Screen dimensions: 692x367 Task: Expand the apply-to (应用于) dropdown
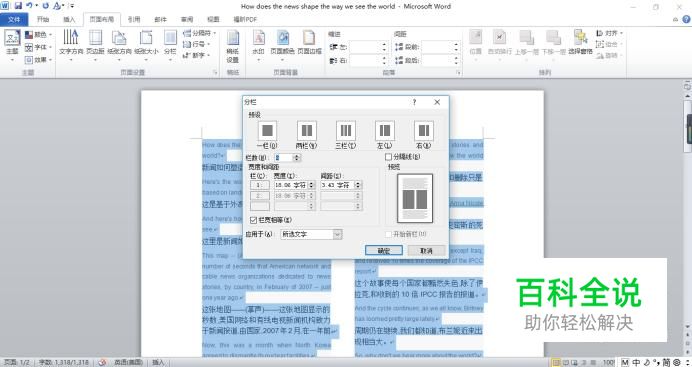click(338, 234)
